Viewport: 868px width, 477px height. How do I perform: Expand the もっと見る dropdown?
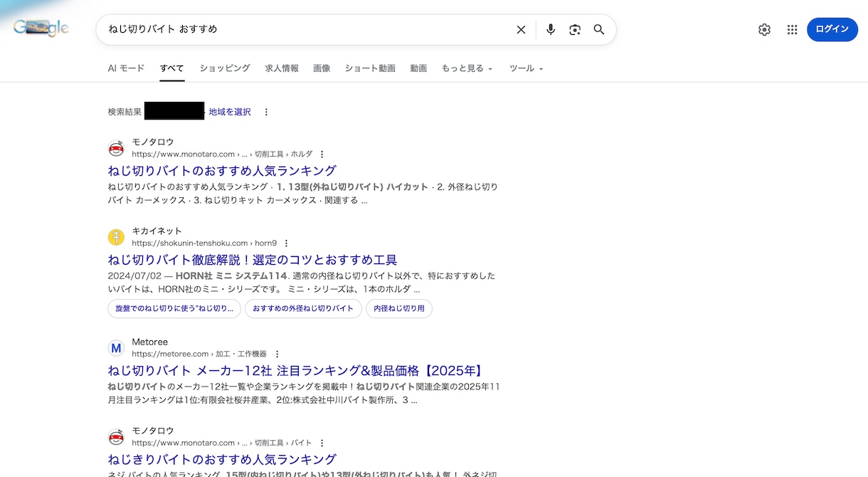point(467,68)
